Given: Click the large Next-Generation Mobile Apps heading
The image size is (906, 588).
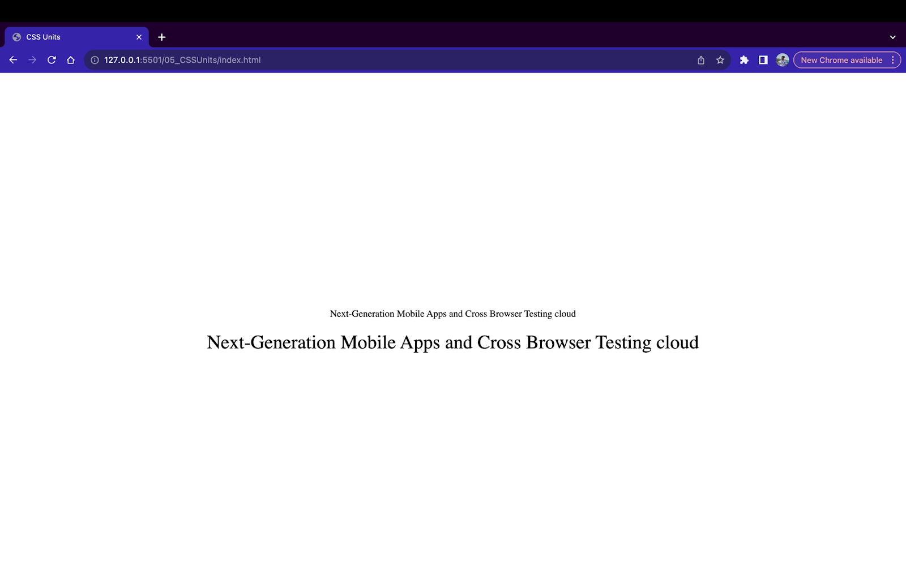Looking at the screenshot, I should pos(453,343).
